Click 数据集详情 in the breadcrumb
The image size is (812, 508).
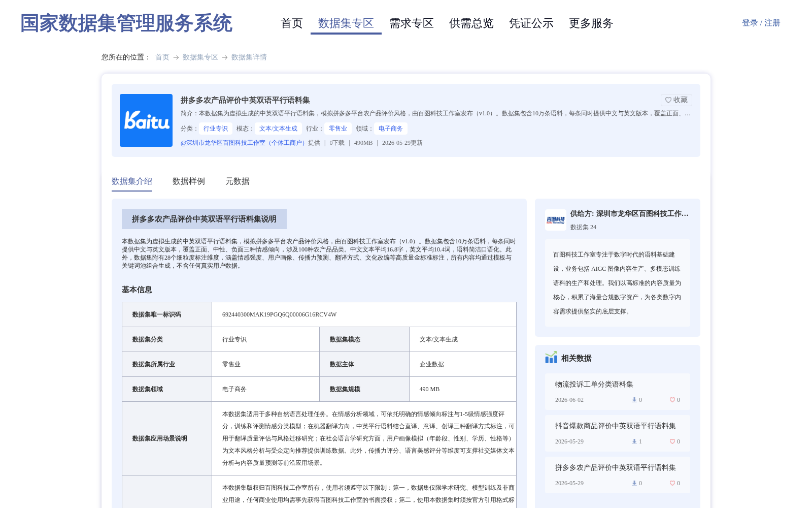coord(249,57)
